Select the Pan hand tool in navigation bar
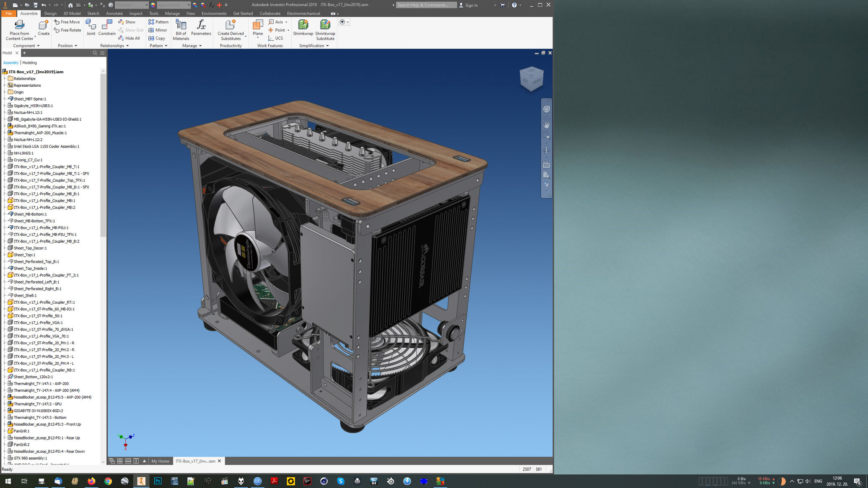Viewport: 868px width, 488px height. (x=546, y=125)
